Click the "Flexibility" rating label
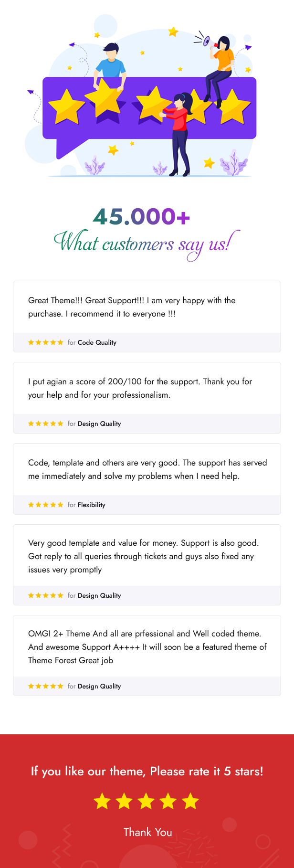Image resolution: width=294 pixels, height=868 pixels. coord(91,505)
